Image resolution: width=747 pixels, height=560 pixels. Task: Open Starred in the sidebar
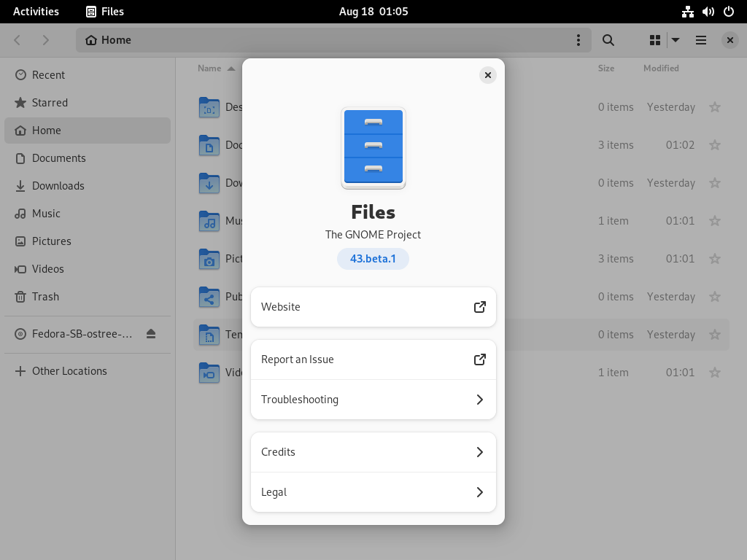point(88,102)
